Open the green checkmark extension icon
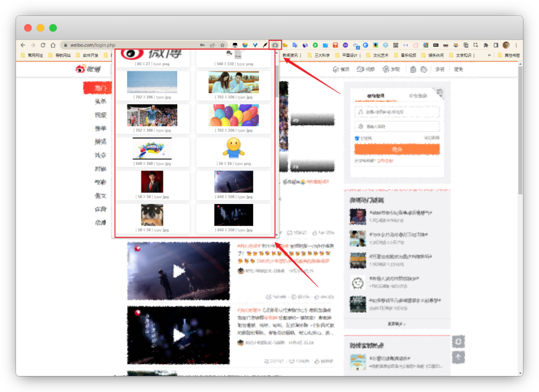Screen dimensions: 539x392 [315, 45]
